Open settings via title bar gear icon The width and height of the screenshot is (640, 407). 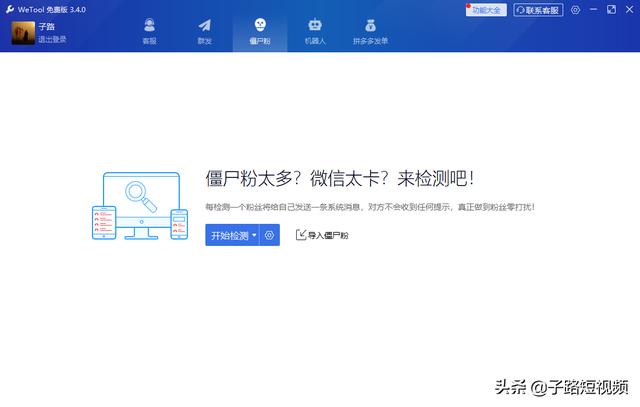click(x=575, y=10)
